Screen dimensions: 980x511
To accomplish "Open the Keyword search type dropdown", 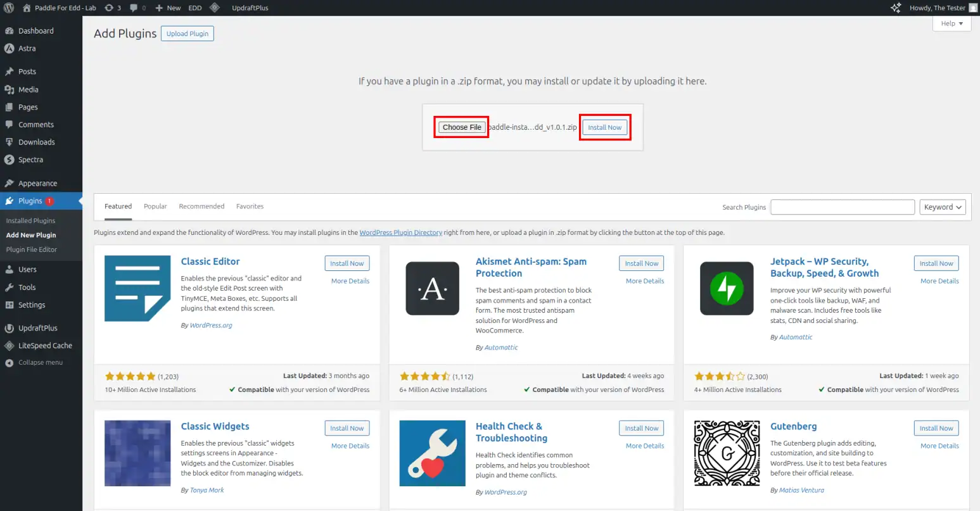I will 943,207.
